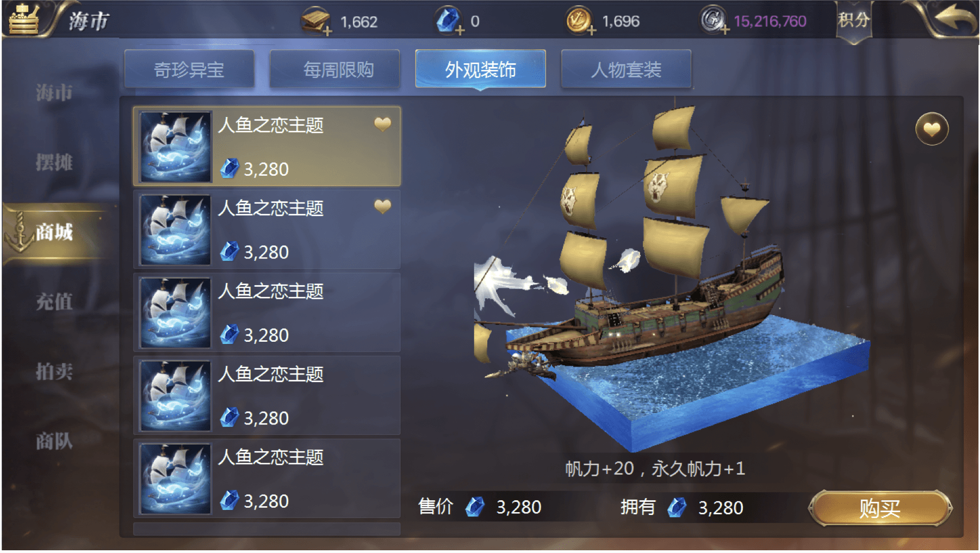Switch to the 每周限购 tab
This screenshot has width=980, height=553.
tap(335, 69)
